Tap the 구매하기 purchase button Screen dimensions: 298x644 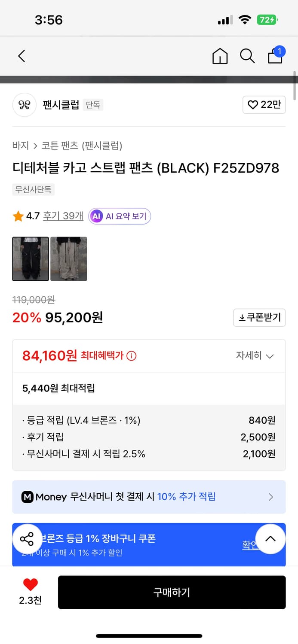coord(172,592)
